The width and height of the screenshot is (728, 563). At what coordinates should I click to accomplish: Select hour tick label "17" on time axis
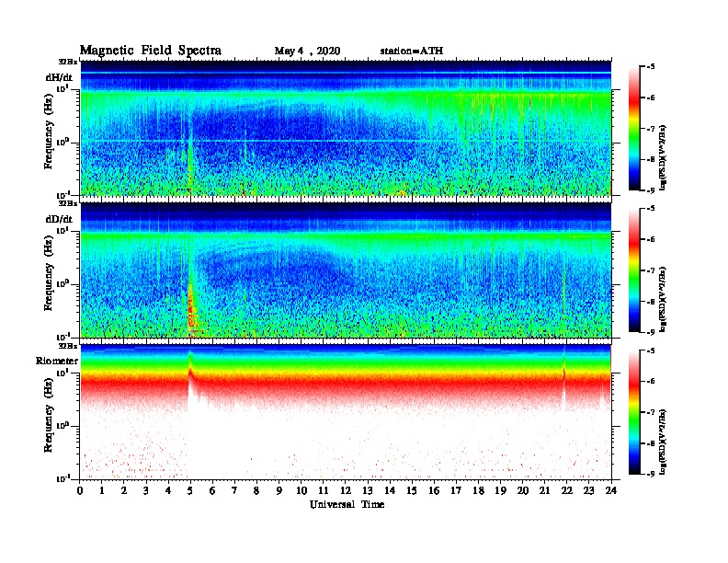(x=456, y=490)
